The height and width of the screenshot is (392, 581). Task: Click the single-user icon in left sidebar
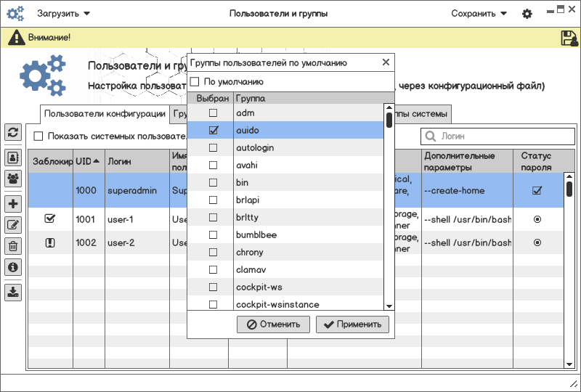(x=13, y=157)
